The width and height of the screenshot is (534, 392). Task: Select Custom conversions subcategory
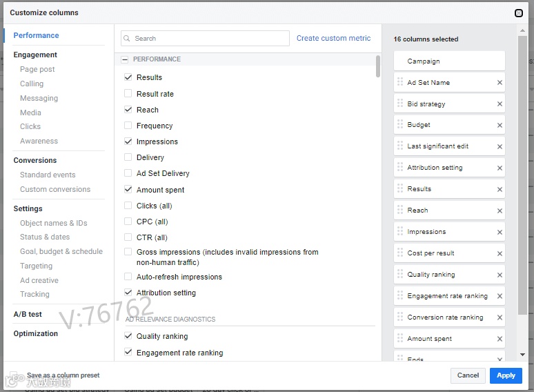click(55, 189)
